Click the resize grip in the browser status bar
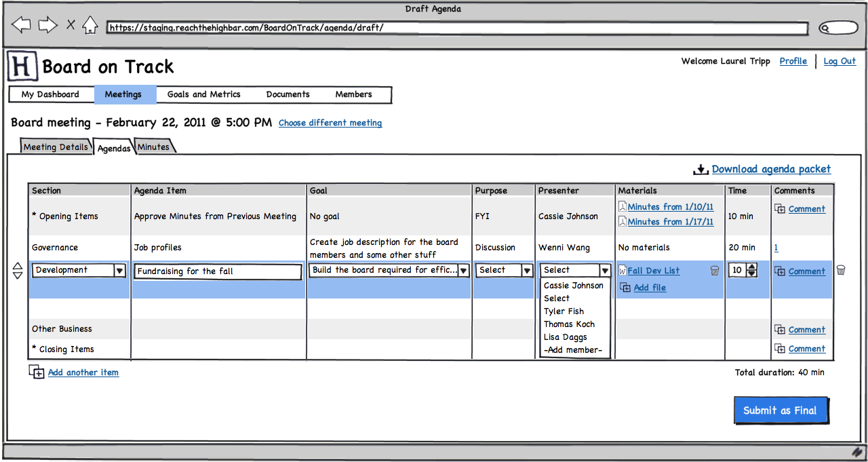The image size is (868, 462). [x=857, y=452]
